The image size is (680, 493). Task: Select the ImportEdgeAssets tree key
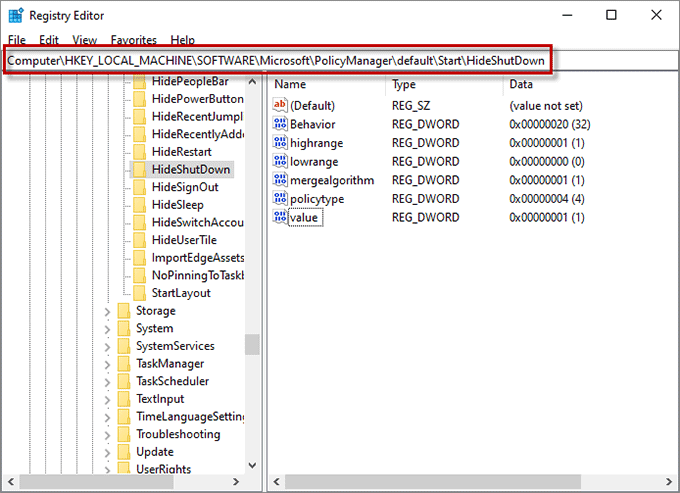pos(197,258)
